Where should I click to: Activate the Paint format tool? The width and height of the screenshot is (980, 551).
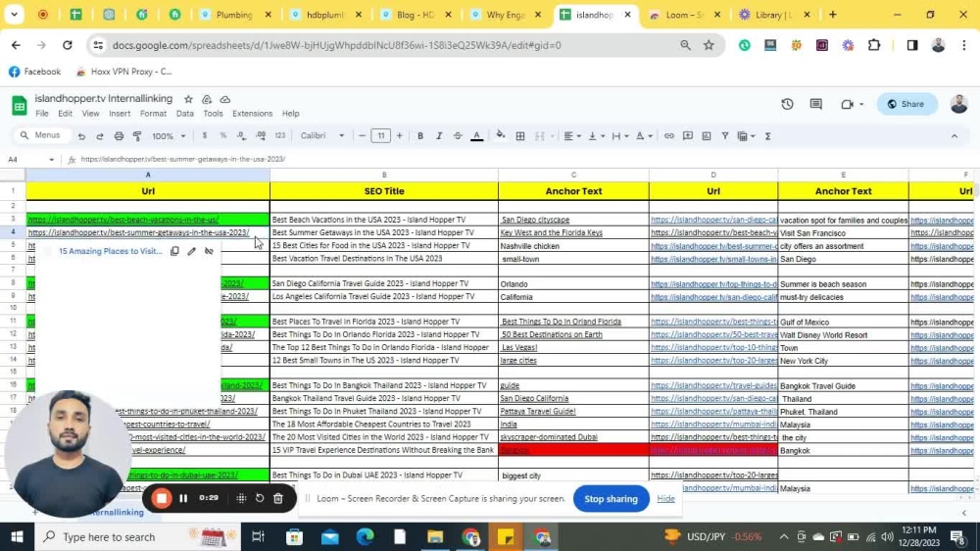[137, 135]
